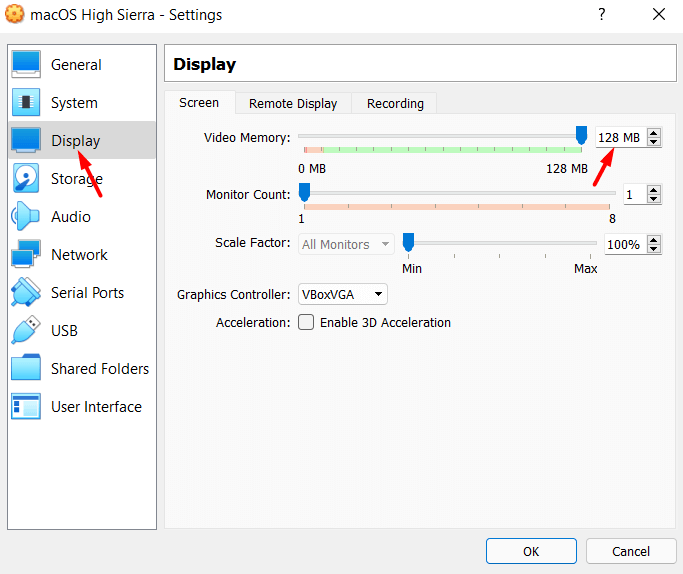Image resolution: width=683 pixels, height=574 pixels.
Task: Open the Serial Ports icon
Action: click(x=25, y=293)
